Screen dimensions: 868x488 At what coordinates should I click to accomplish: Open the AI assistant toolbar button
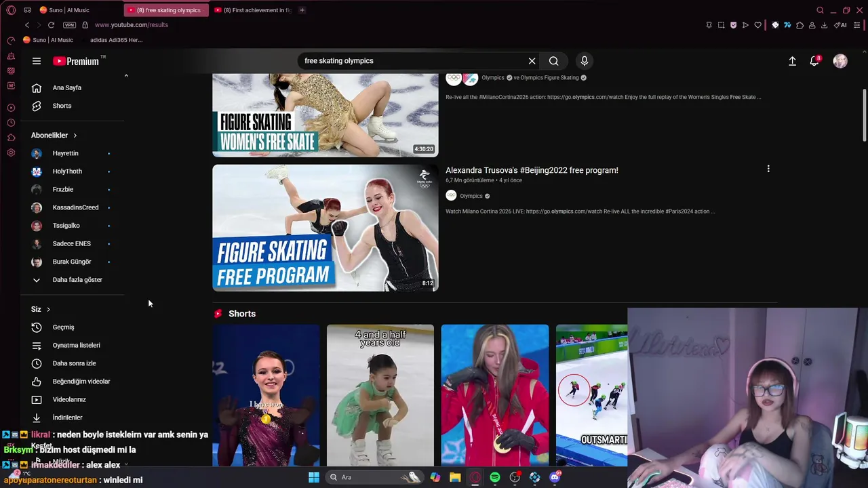click(x=840, y=25)
